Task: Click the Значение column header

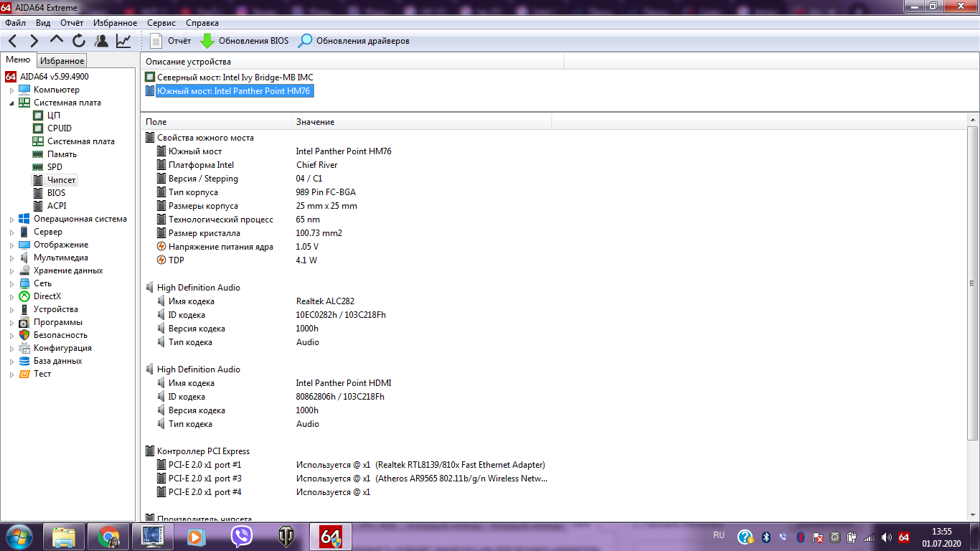Action: point(421,122)
